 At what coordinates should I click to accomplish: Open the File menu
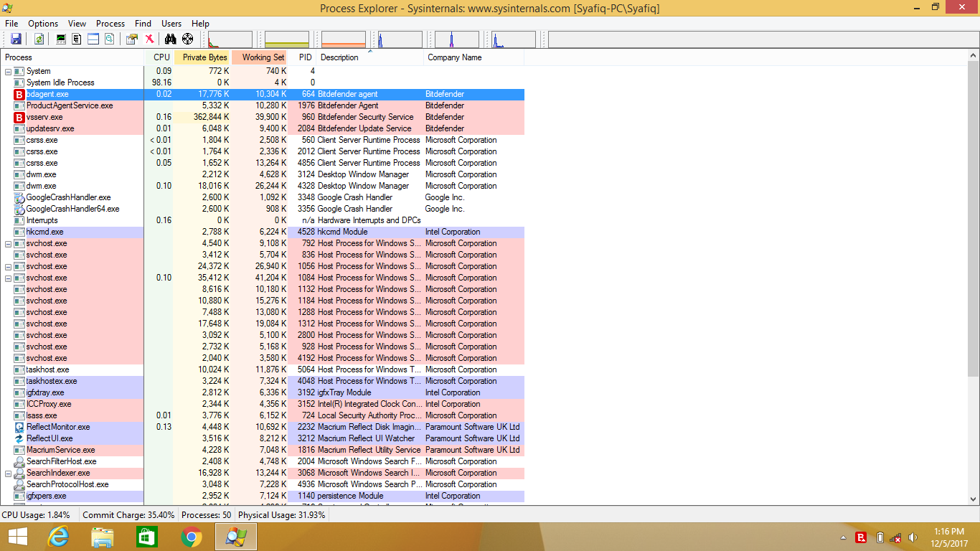[x=11, y=24]
